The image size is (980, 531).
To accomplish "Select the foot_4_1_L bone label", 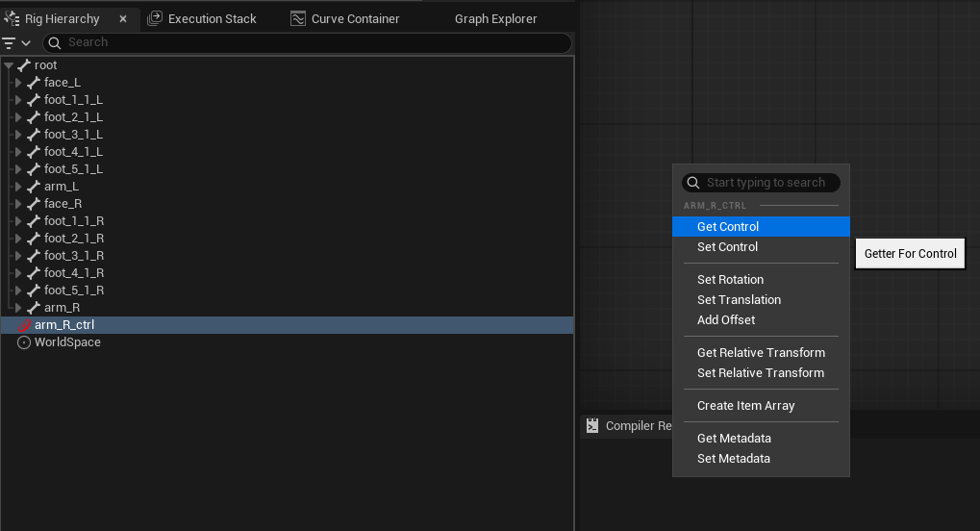I will pyautogui.click(x=73, y=152).
